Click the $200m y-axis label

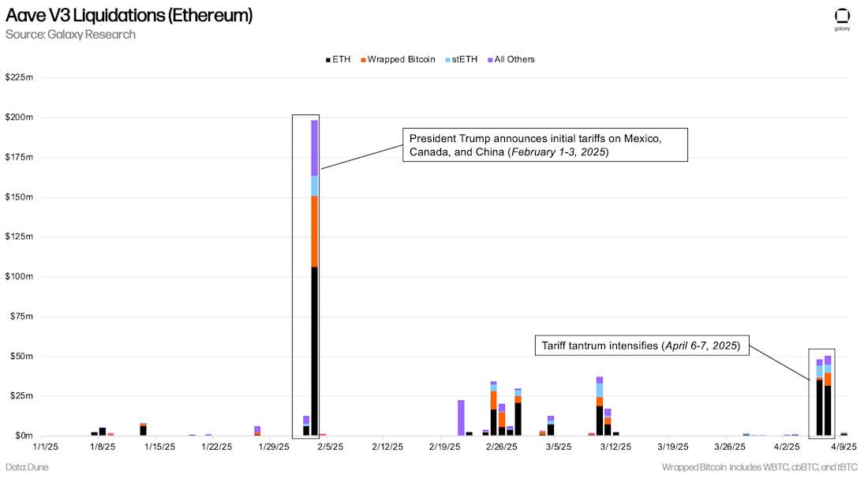tap(19, 118)
